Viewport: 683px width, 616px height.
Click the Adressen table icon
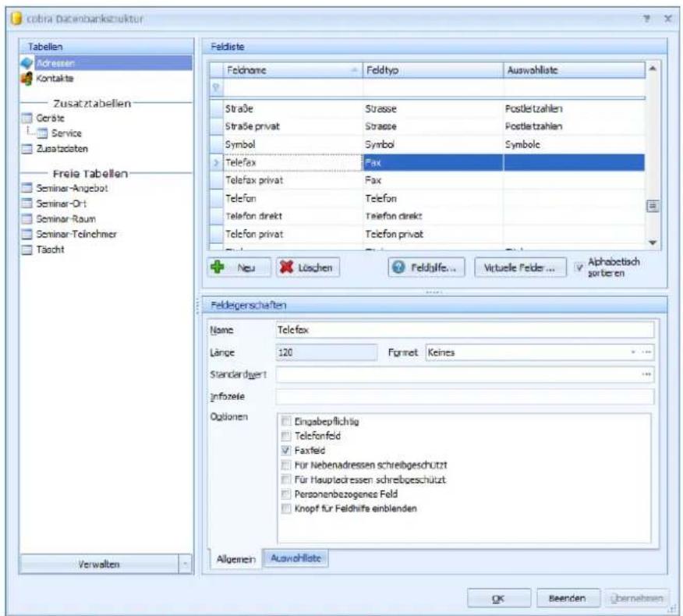[27, 63]
